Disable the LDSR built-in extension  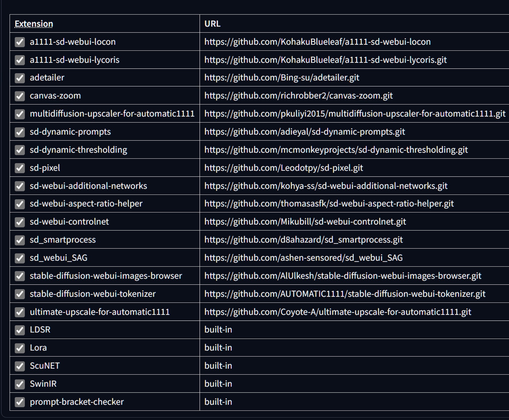click(19, 330)
